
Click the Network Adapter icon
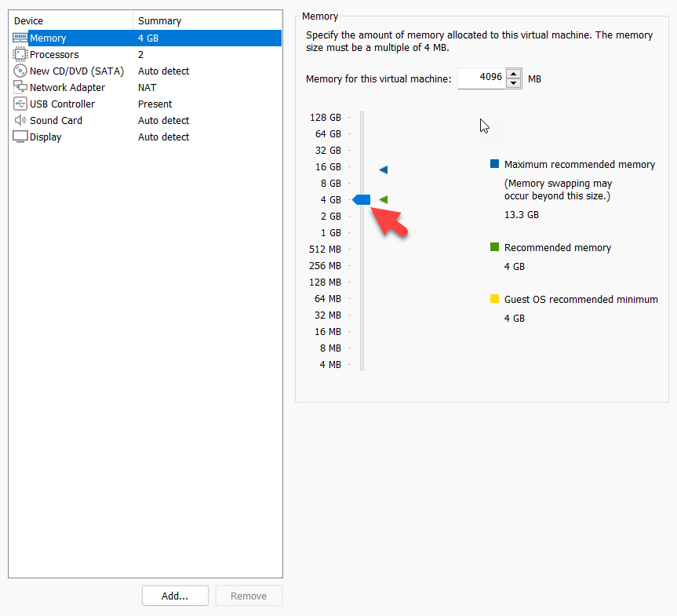[x=20, y=87]
